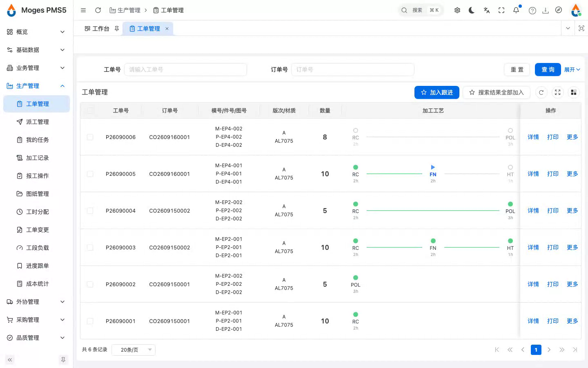Image resolution: width=588 pixels, height=368 pixels.
Task: Switch to grid card view
Action: point(574,92)
